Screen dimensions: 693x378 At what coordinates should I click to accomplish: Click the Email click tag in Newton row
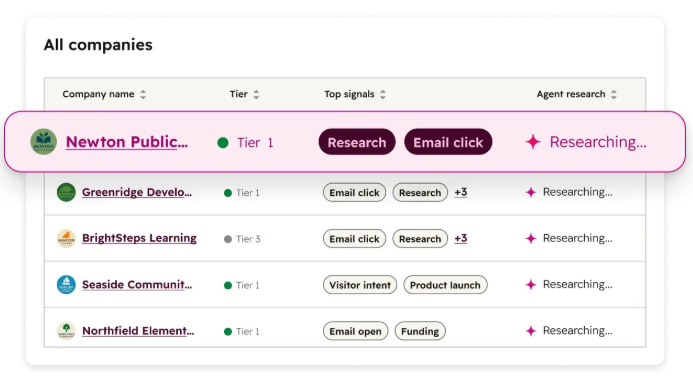(x=448, y=142)
